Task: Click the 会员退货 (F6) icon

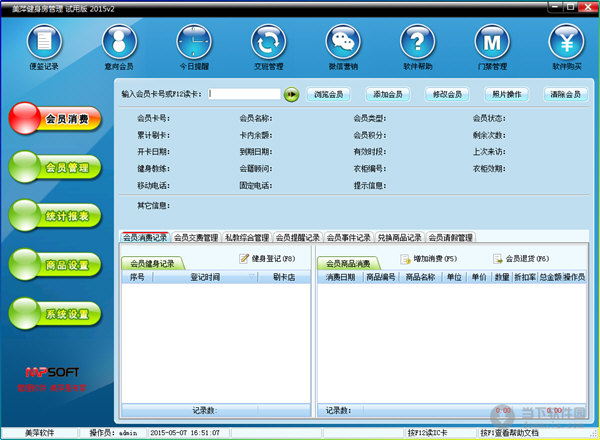Action: [498, 259]
